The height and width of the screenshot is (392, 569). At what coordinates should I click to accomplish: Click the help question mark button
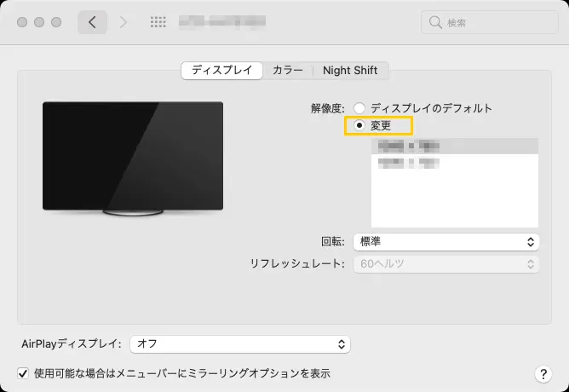pos(543,374)
